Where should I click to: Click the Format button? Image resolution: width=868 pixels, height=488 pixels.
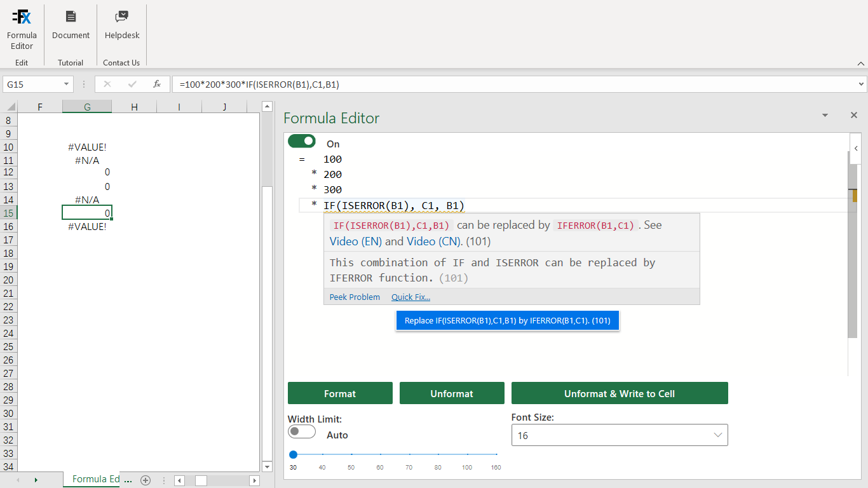[x=340, y=393]
